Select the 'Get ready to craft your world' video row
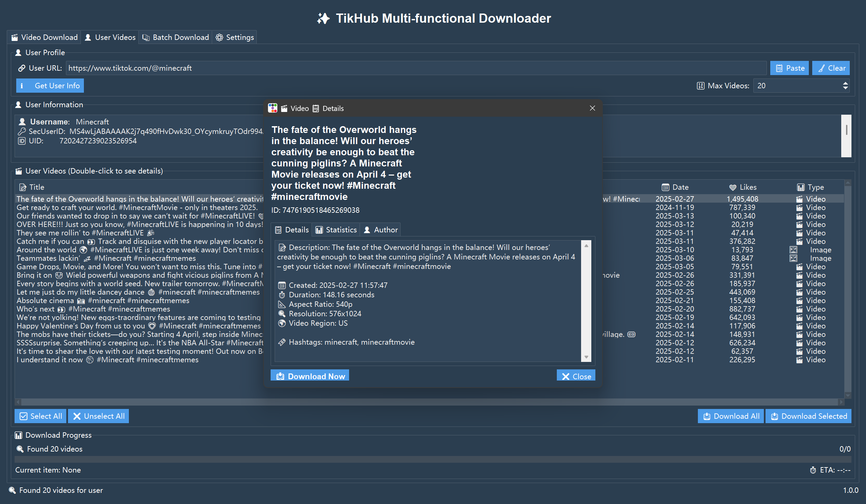The height and width of the screenshot is (504, 866). coord(430,207)
